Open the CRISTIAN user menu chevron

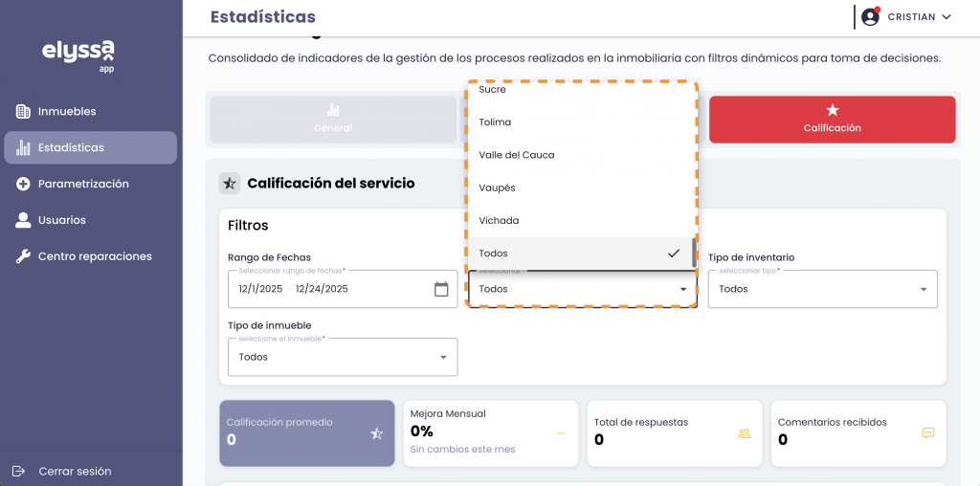[947, 17]
